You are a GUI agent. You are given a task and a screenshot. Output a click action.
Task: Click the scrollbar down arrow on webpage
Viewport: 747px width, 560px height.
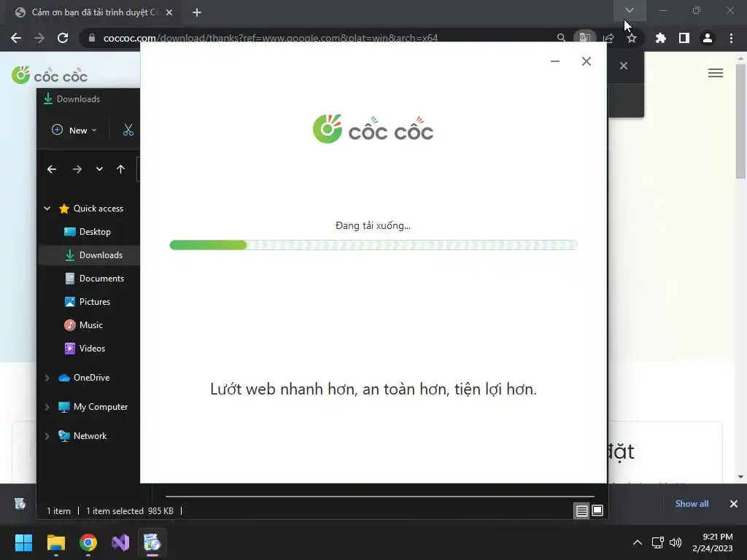[x=740, y=477]
